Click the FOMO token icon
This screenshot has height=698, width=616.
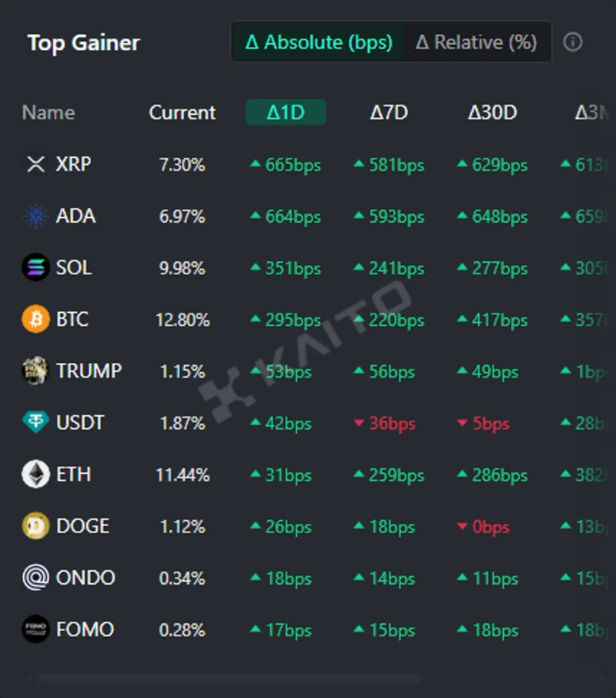(x=35, y=629)
